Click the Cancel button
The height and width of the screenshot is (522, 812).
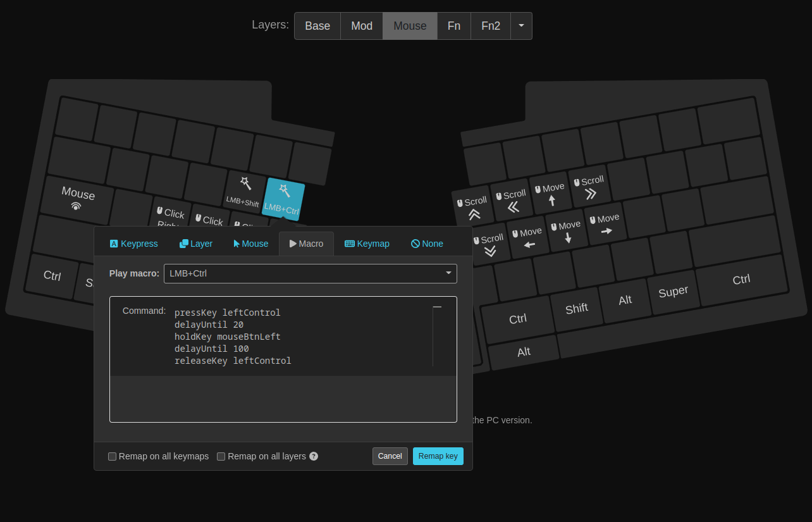click(390, 456)
